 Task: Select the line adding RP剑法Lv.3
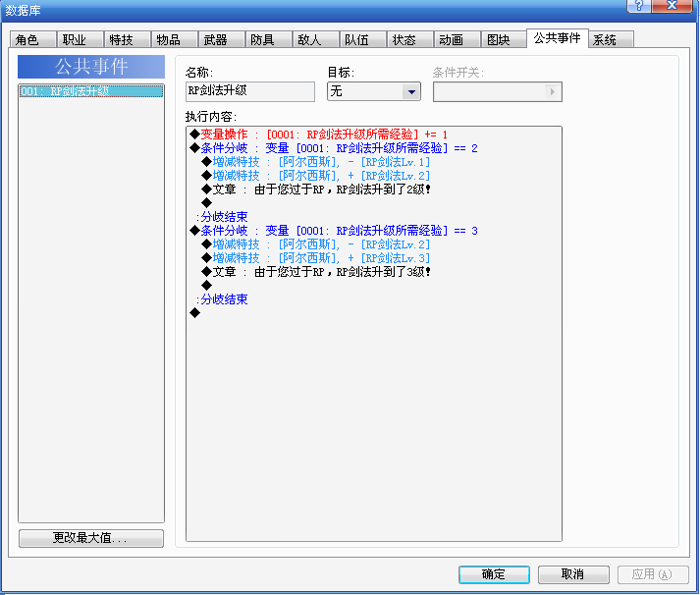click(315, 258)
